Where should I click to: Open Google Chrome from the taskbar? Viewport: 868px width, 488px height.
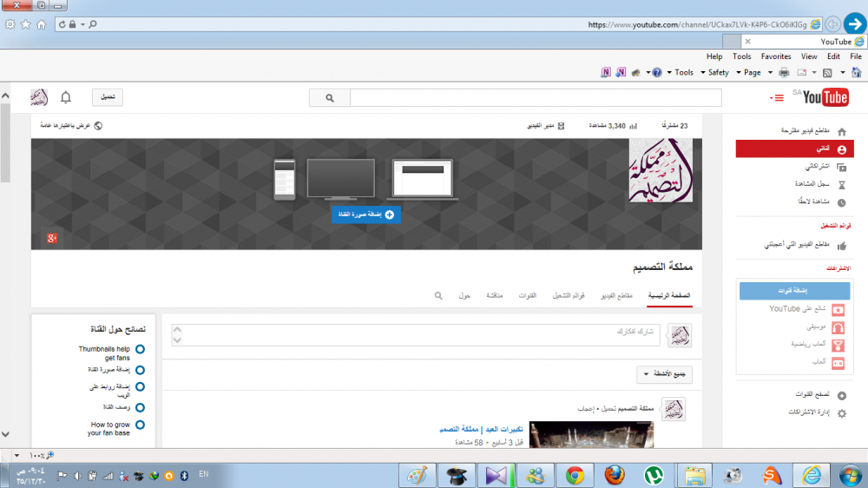pyautogui.click(x=574, y=475)
